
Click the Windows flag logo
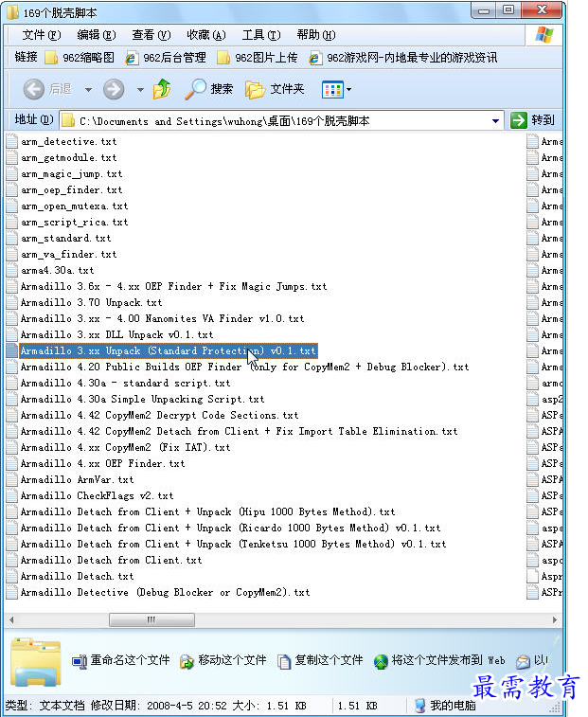544,35
